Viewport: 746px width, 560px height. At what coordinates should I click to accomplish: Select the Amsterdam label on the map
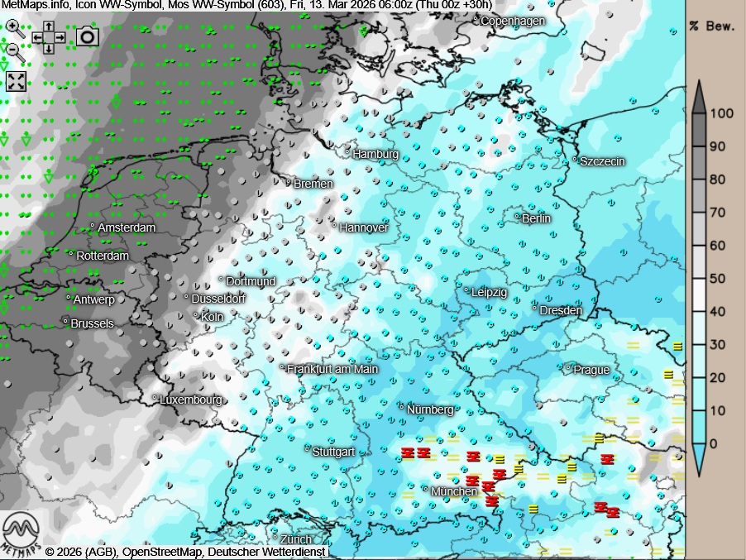coord(126,227)
